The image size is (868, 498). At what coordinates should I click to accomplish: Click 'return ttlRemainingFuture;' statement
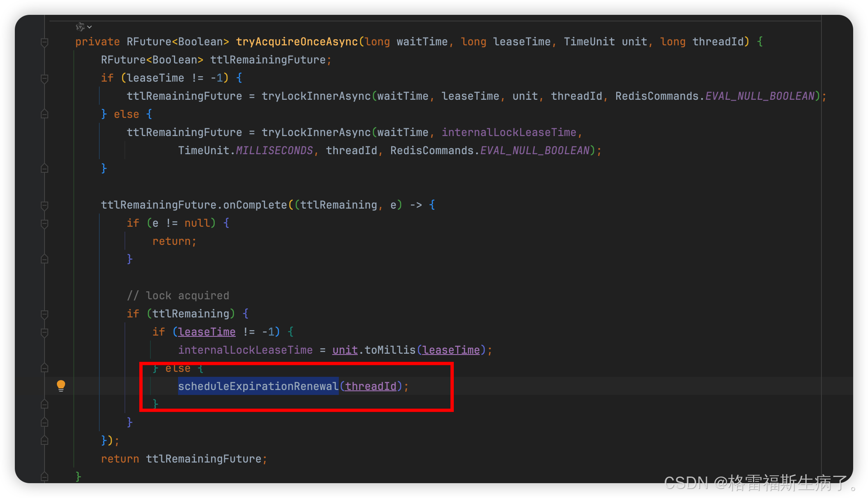click(x=184, y=459)
